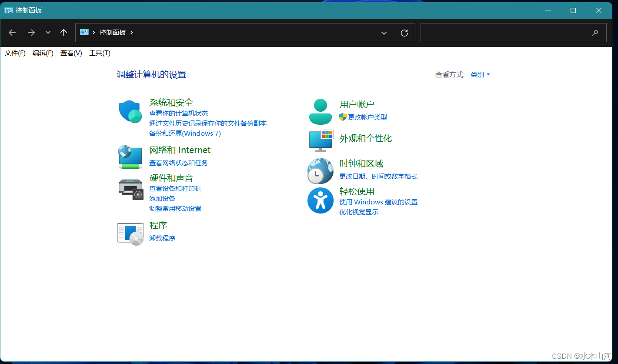Viewport: 618px width, 364px height.
Task: Open 系统和安全 category heading
Action: [x=171, y=103]
